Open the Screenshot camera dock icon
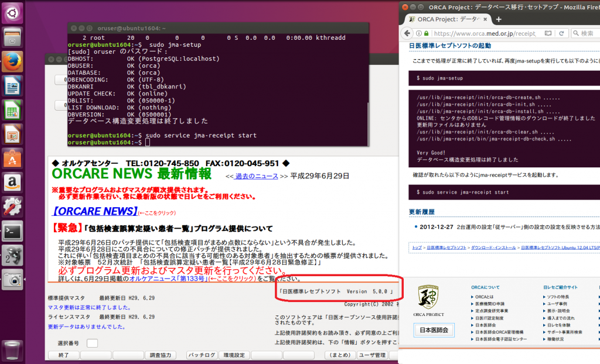Viewport: 600px width, 364px height. pos(12,280)
